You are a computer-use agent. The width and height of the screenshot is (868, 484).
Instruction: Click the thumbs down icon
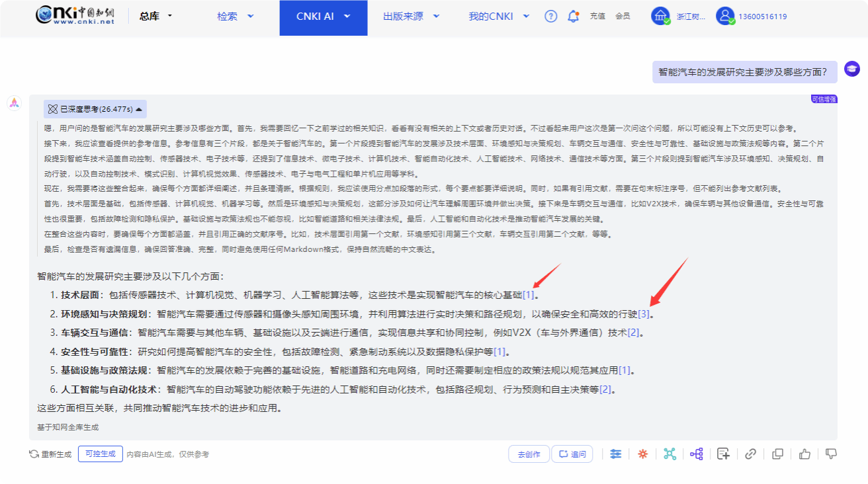point(832,454)
